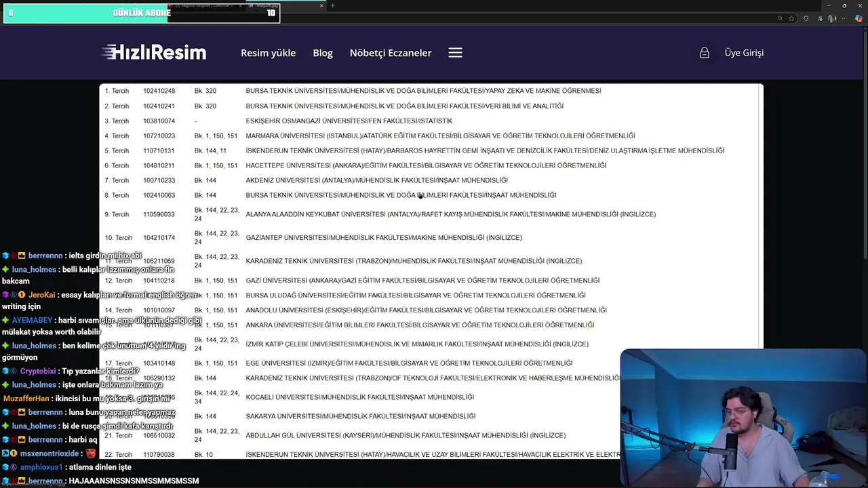Open the Blog menu item

(323, 53)
